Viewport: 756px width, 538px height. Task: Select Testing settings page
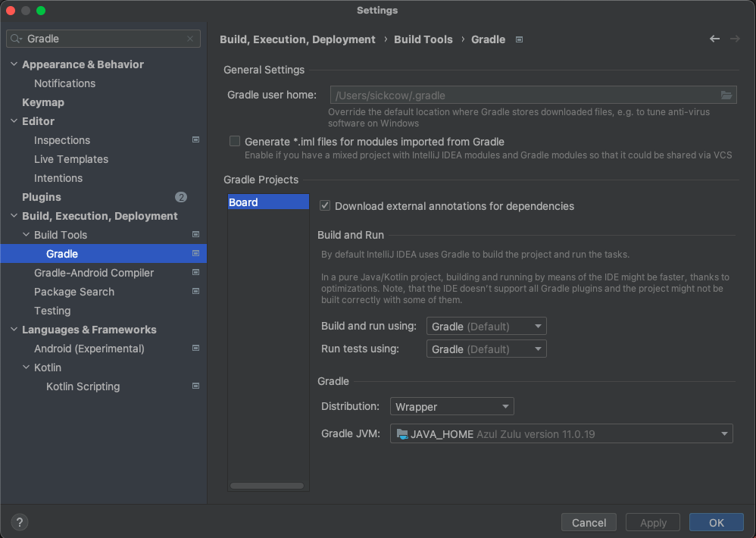52,311
